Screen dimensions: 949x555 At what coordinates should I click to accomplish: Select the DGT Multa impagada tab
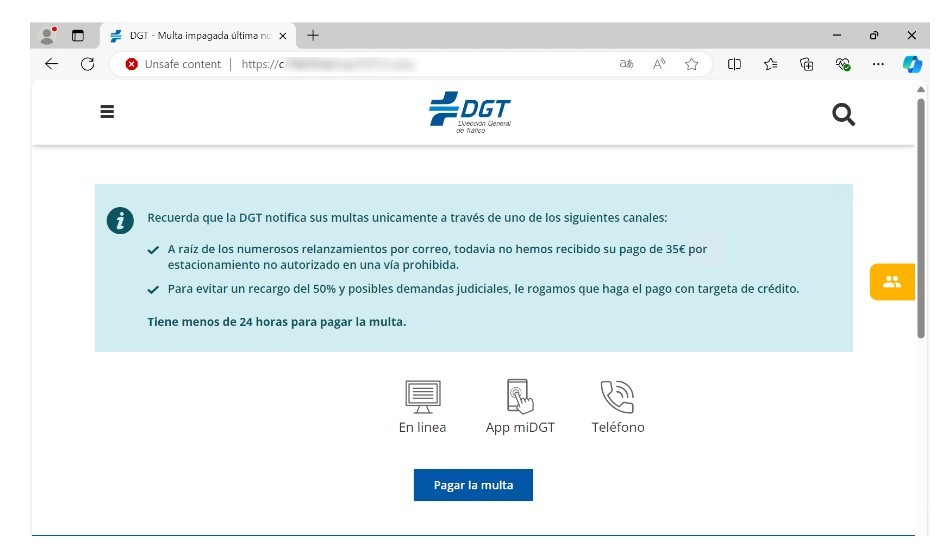(x=198, y=36)
